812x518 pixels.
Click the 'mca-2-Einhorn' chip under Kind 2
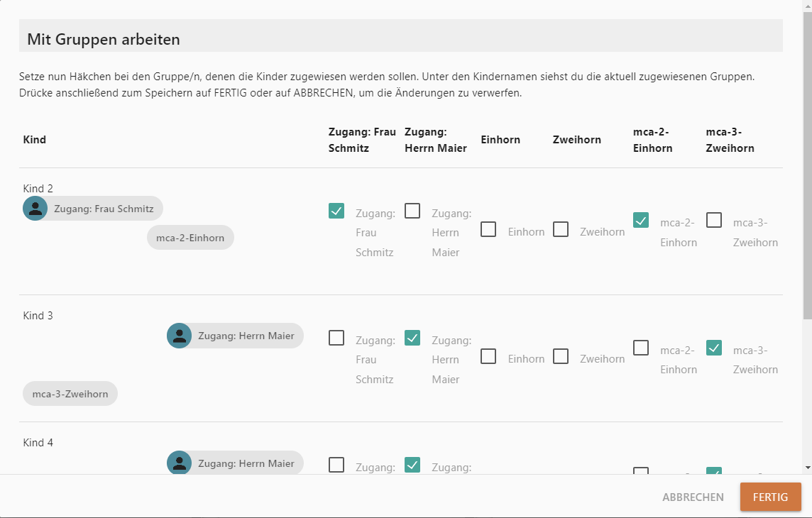(190, 238)
